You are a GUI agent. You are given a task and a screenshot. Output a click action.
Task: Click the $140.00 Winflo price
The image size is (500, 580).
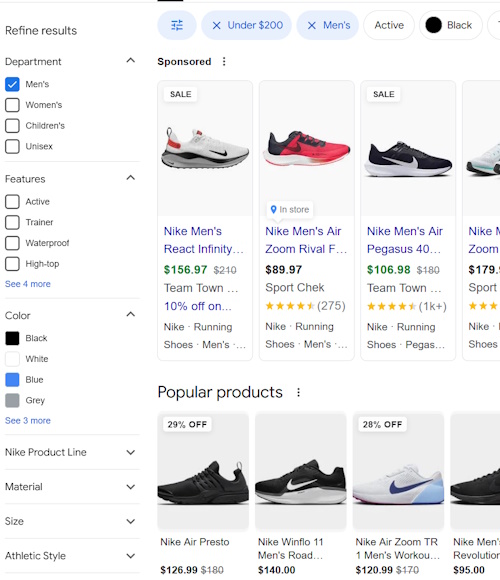[277, 570]
